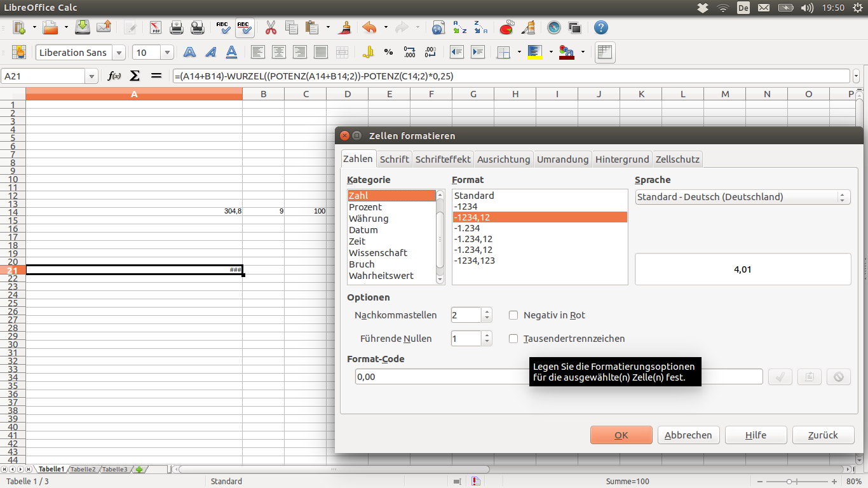This screenshot has height=488, width=868.
Task: Click the Hilfe button
Action: point(756,435)
